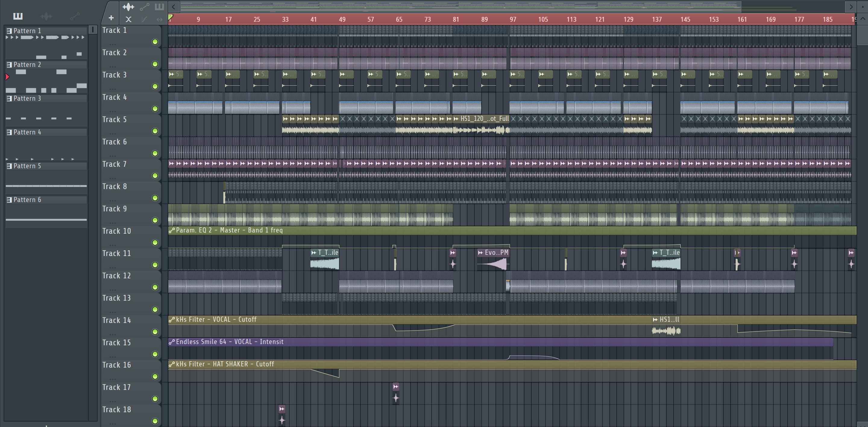This screenshot has width=868, height=427.
Task: Click the picker panel scrollbar handle
Action: (x=93, y=30)
